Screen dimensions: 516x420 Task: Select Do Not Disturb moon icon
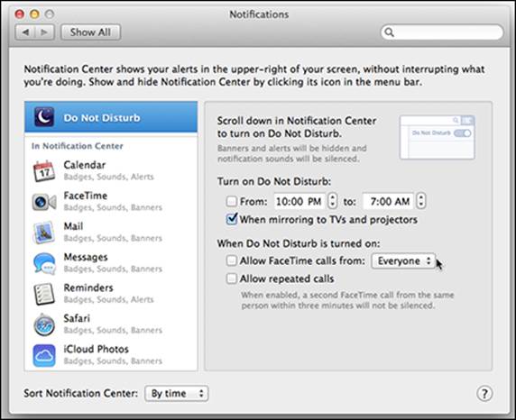(x=44, y=117)
